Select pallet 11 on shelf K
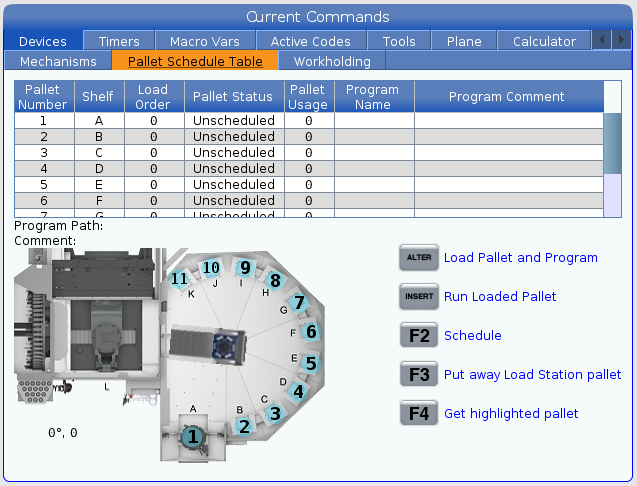637x486 pixels. pyautogui.click(x=180, y=279)
